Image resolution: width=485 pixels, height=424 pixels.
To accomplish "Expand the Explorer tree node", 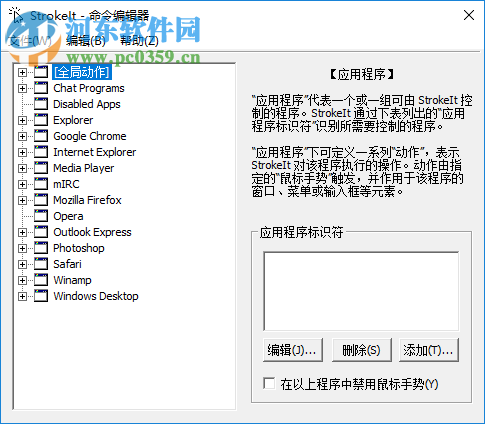I will pos(22,120).
